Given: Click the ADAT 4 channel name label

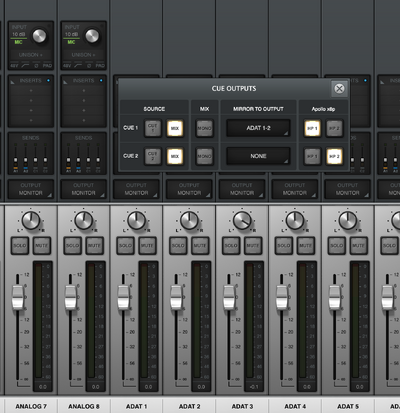Looking at the screenshot, I should point(295,406).
